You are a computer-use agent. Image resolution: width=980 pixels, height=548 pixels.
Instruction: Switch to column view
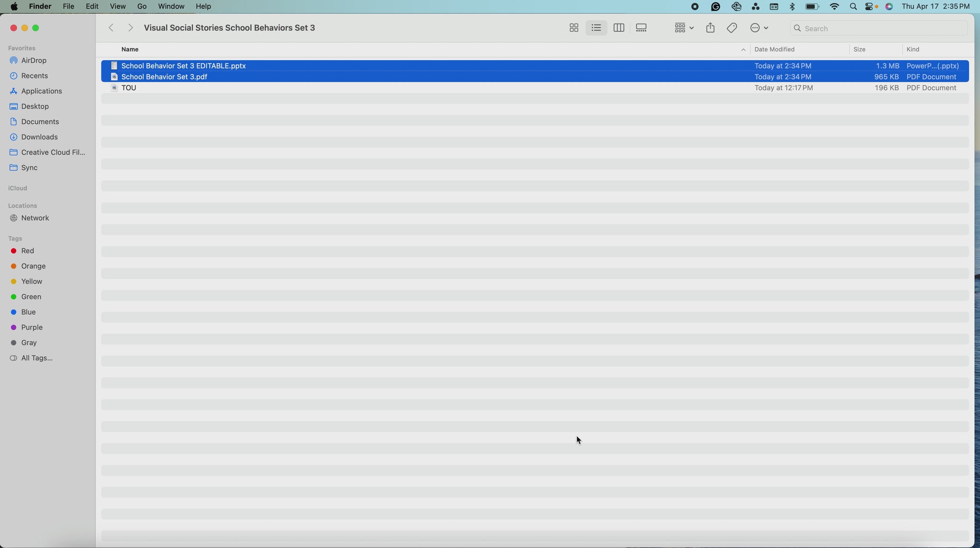(619, 28)
